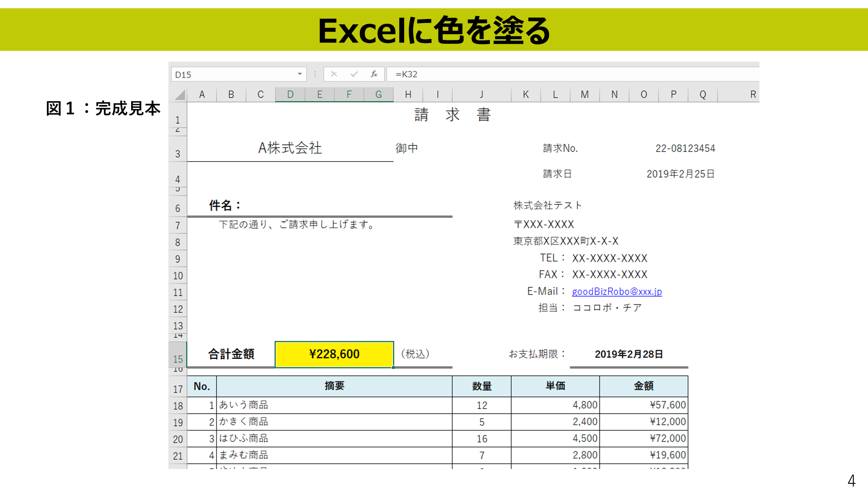Click the 単価 table header
Screen dimensions: 868x502
tap(556, 386)
